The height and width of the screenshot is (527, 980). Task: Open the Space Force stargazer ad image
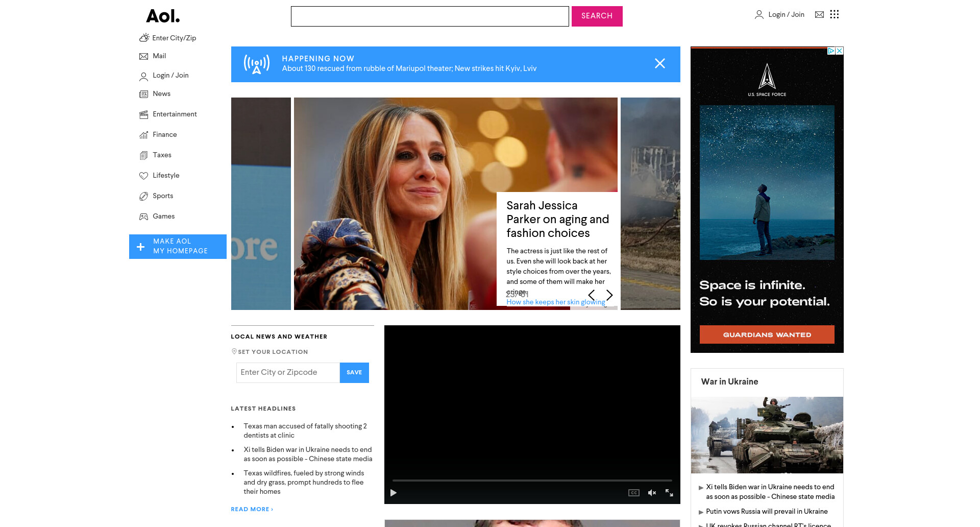767,182
